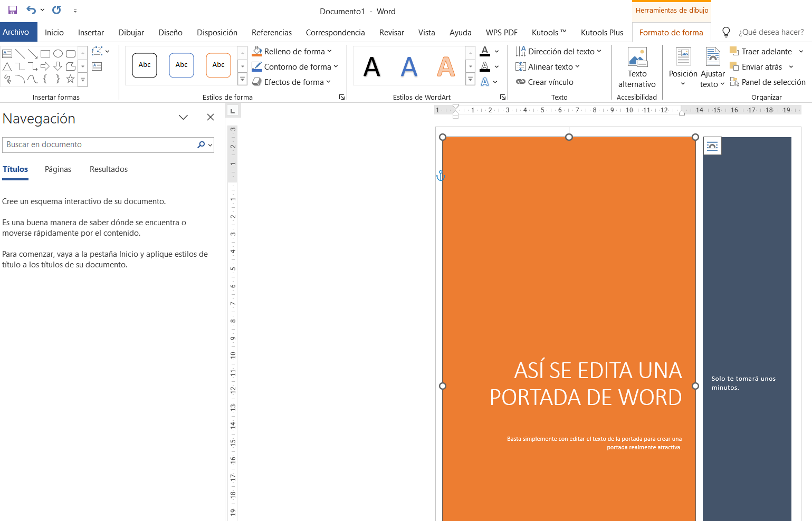Click the search magnifier in navigation pane
The width and height of the screenshot is (812, 521).
(x=201, y=144)
